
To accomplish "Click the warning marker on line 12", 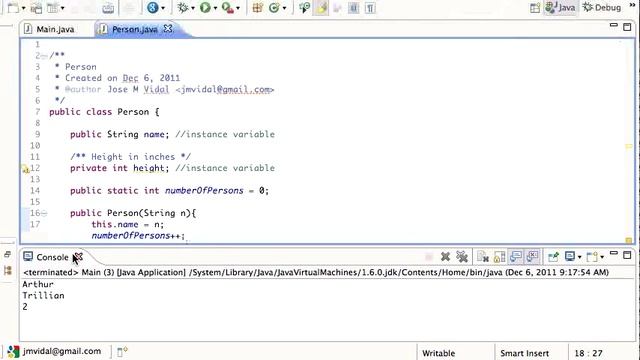I will point(25,169).
